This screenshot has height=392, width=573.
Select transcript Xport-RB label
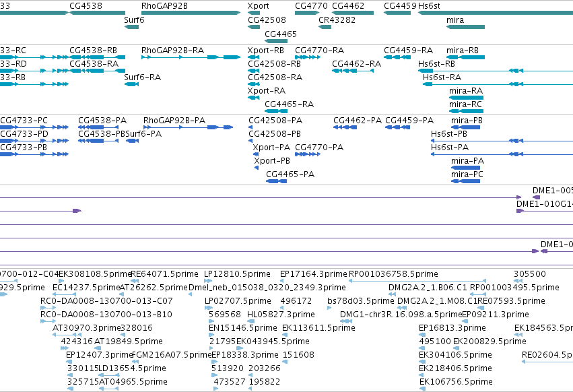pos(266,50)
